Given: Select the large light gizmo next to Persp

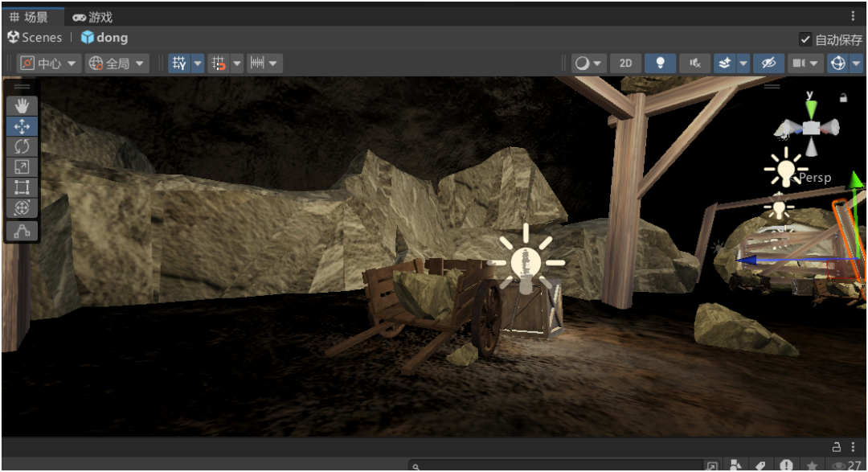Looking at the screenshot, I should coord(784,169).
